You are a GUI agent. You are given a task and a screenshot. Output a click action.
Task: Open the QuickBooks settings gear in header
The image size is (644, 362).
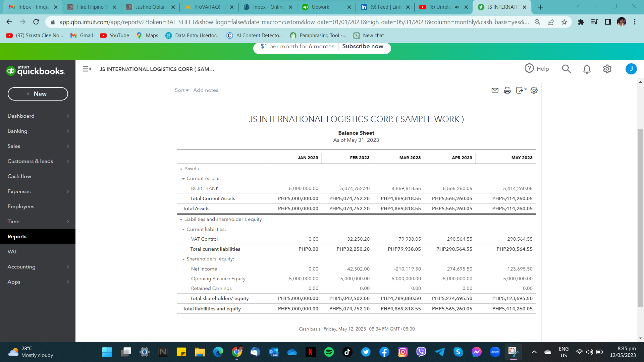tap(607, 69)
